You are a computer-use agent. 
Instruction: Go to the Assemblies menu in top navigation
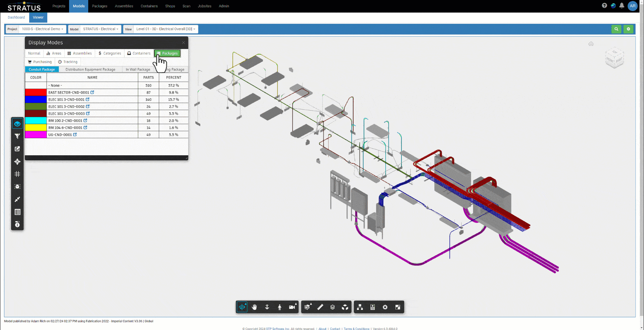click(124, 6)
